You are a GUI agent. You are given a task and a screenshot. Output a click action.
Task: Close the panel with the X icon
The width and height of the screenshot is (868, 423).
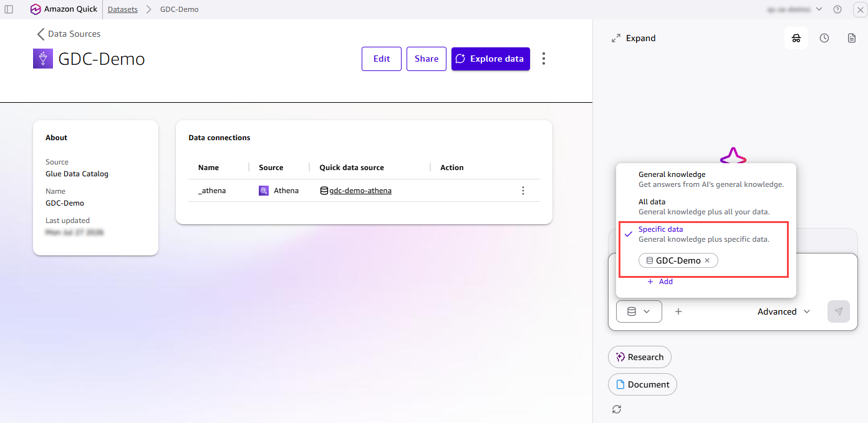click(859, 9)
